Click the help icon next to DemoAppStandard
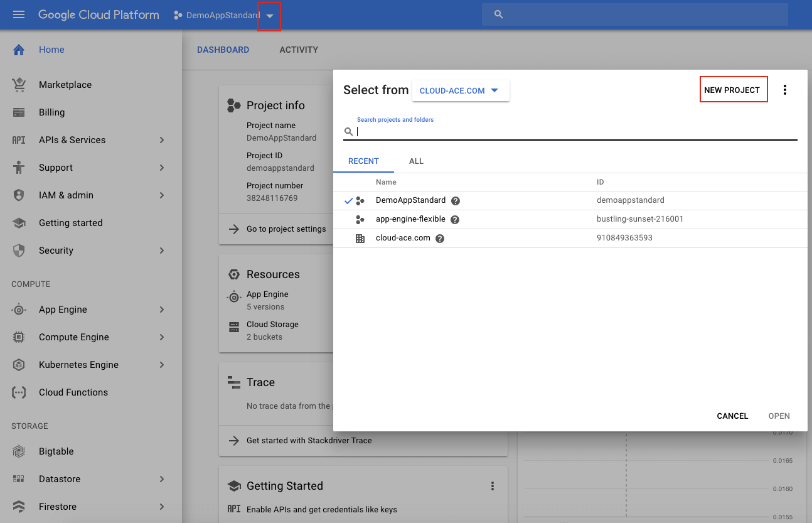The height and width of the screenshot is (523, 812). 455,201
